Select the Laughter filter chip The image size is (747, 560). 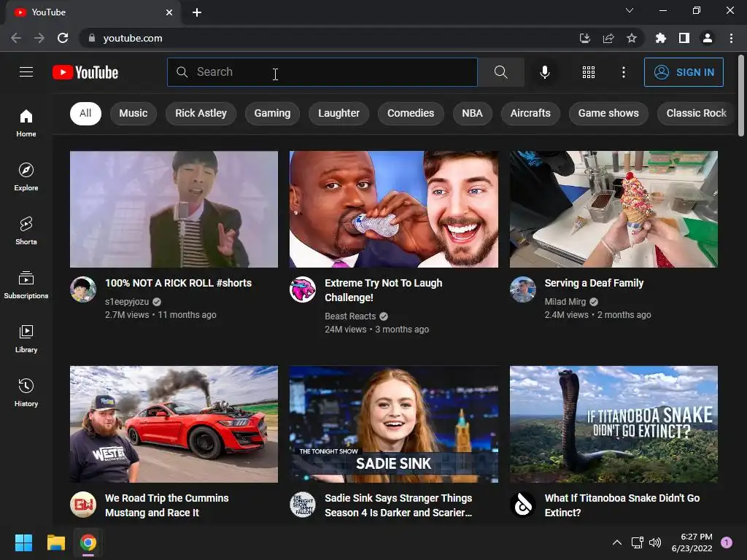[x=338, y=113]
